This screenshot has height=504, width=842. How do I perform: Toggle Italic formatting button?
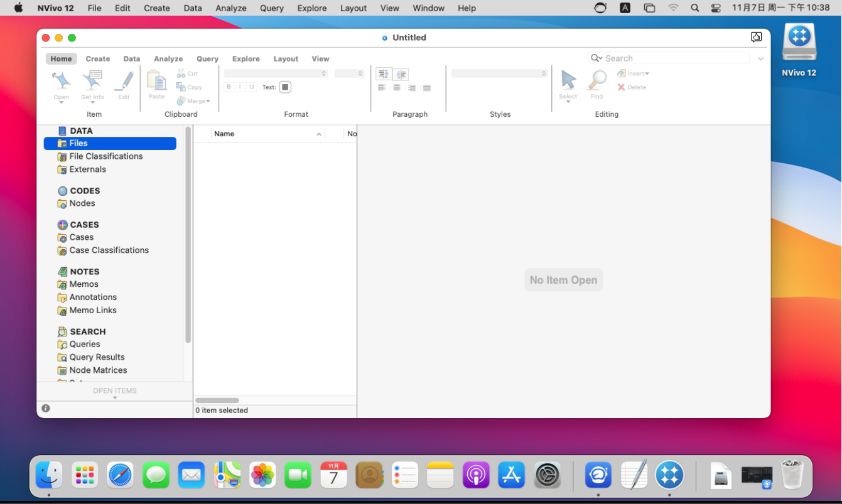240,87
